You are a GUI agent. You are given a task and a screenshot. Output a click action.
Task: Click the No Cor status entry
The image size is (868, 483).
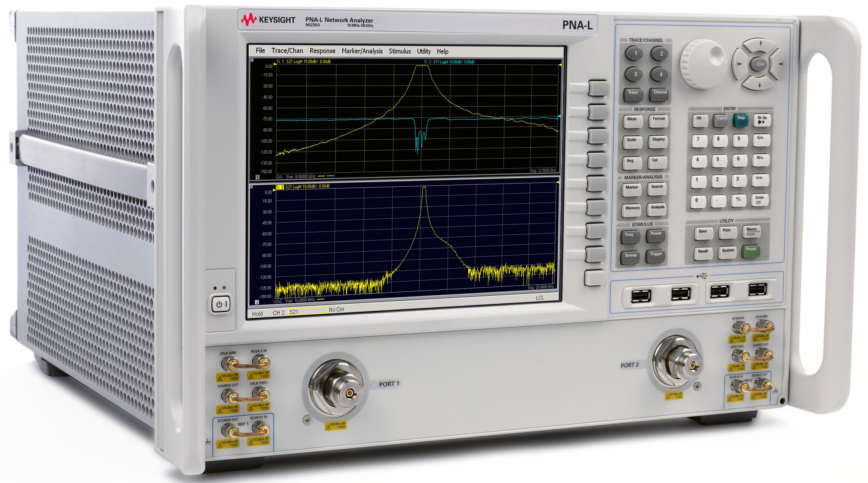[336, 309]
